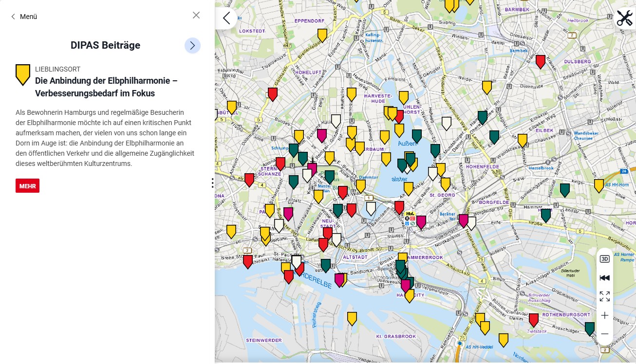Screen dimensions: 636x364
Task: Select the white marker beside Berliner Tor's pink marker
Action: tap(471, 223)
